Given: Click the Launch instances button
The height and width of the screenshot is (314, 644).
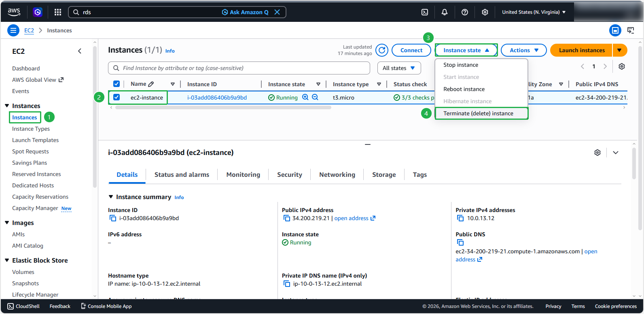Looking at the screenshot, I should pyautogui.click(x=582, y=50).
